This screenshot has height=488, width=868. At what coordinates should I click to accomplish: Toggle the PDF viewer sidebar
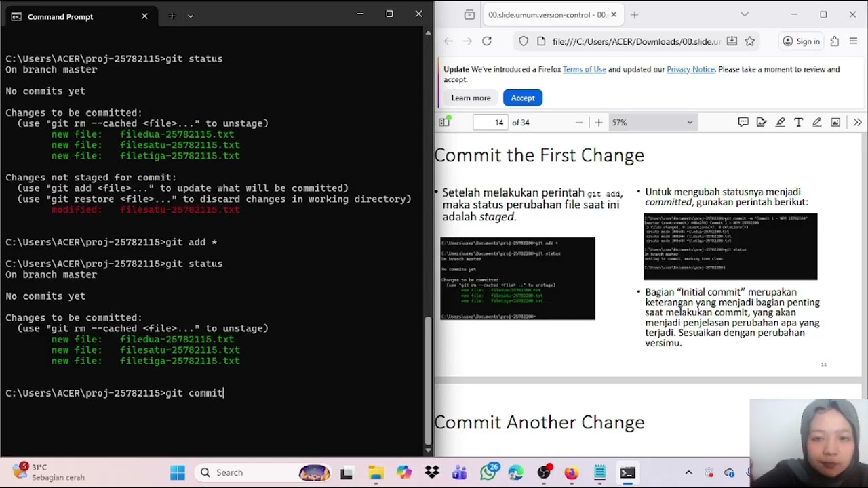point(444,122)
